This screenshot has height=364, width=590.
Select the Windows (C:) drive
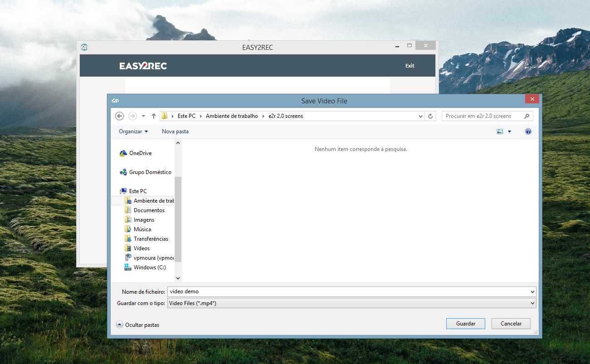[x=146, y=267]
